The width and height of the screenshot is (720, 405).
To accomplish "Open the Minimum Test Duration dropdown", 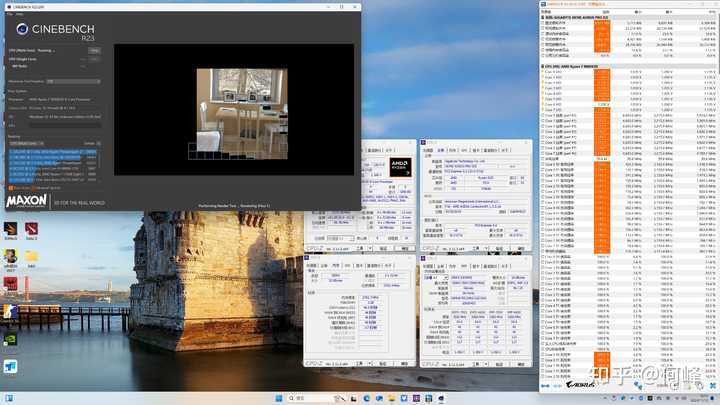I will (73, 81).
